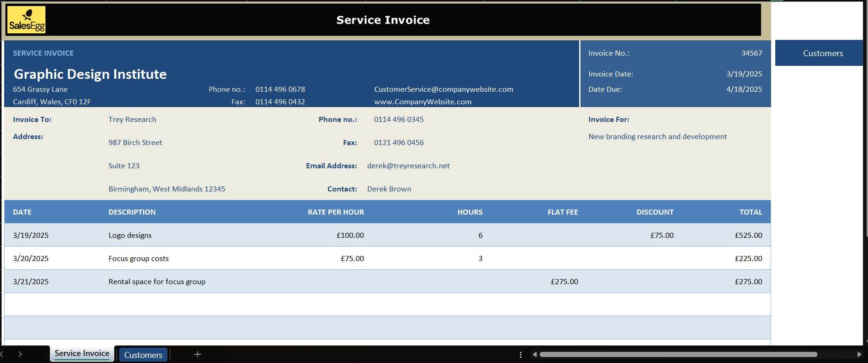Select the £275.00 flat fee cell
The width and height of the screenshot is (868, 363).
pos(564,282)
